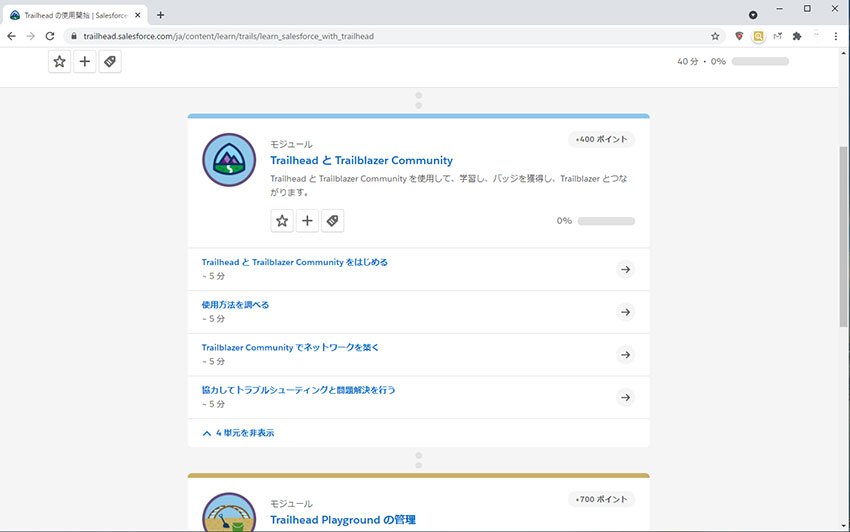Favorite the Trailblazer Community module with the star
This screenshot has height=532, width=850.
(x=282, y=221)
